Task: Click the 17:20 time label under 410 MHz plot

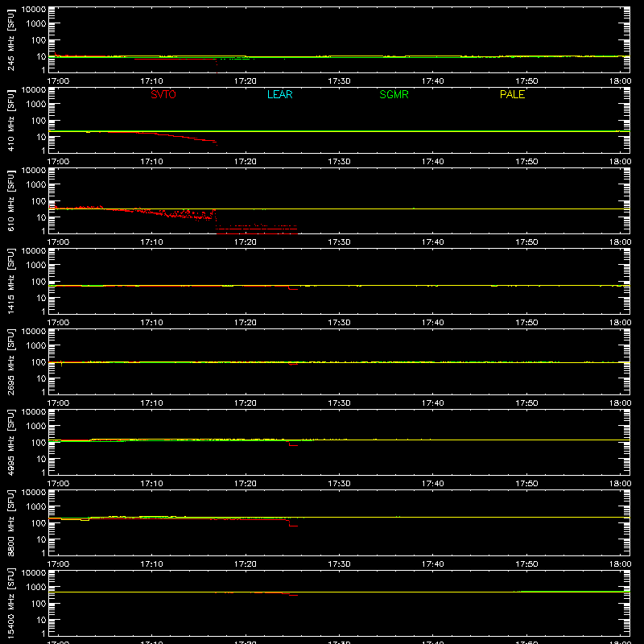Action: click(x=246, y=162)
